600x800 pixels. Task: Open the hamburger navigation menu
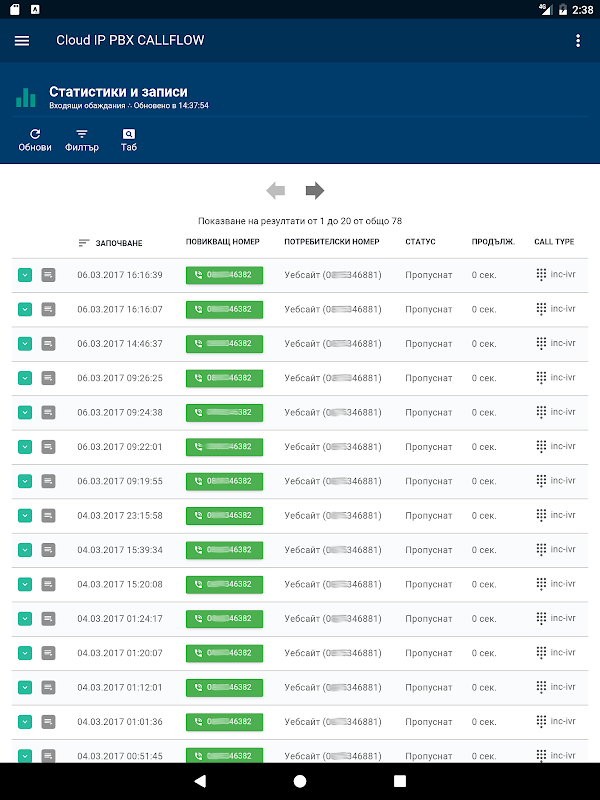[21, 40]
